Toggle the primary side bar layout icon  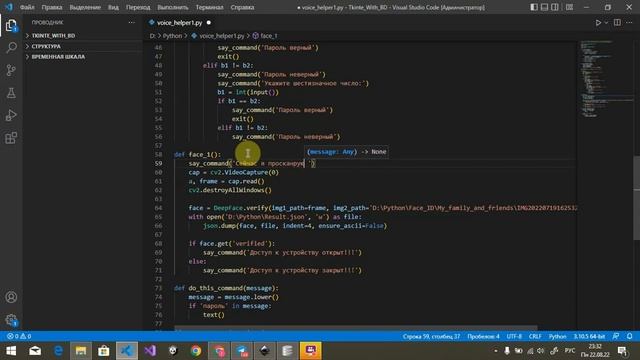click(x=534, y=7)
